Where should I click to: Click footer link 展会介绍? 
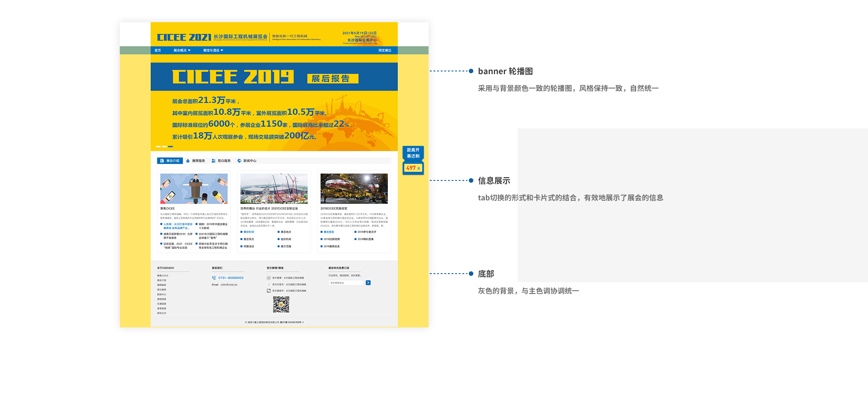click(162, 280)
